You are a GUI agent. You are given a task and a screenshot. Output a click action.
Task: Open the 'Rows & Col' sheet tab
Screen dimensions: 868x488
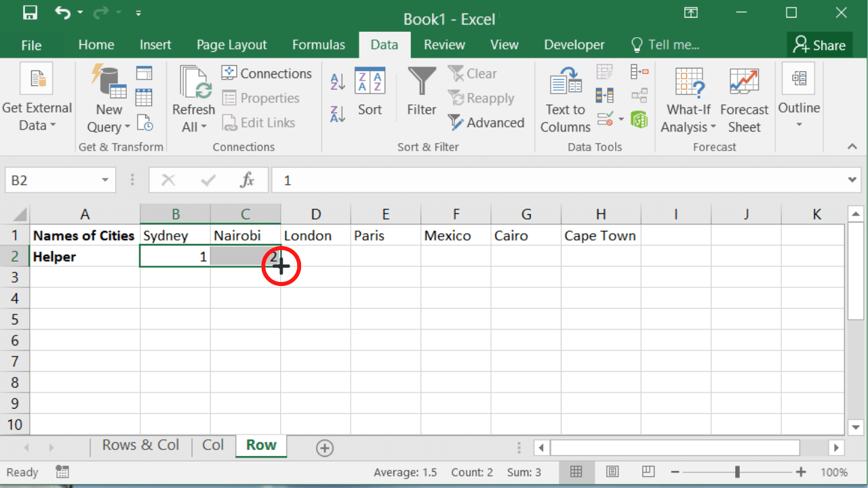140,445
